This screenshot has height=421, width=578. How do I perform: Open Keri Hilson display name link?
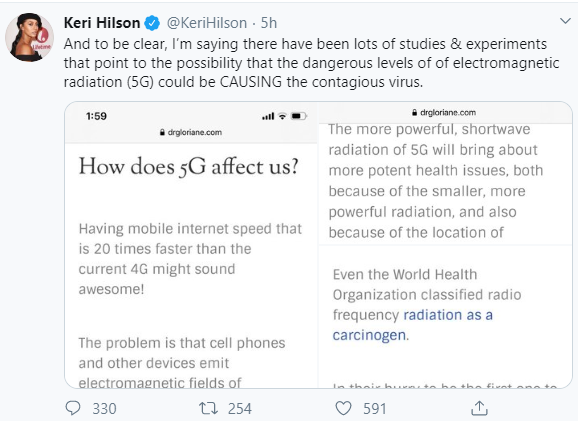[102, 23]
